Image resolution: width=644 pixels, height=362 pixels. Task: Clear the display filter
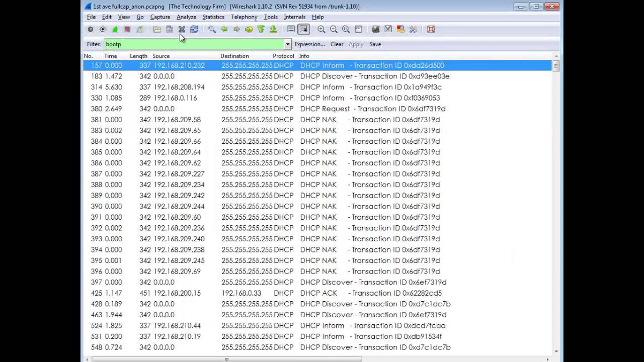[x=337, y=44]
